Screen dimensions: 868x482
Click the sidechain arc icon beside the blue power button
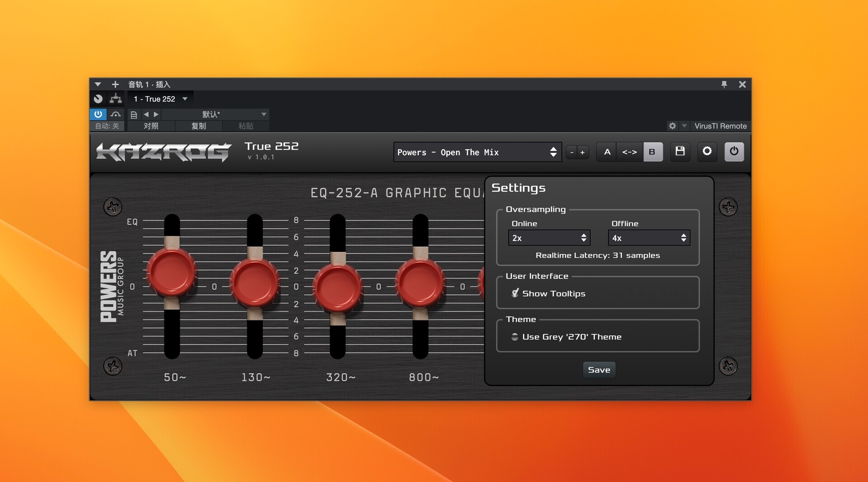coord(116,114)
